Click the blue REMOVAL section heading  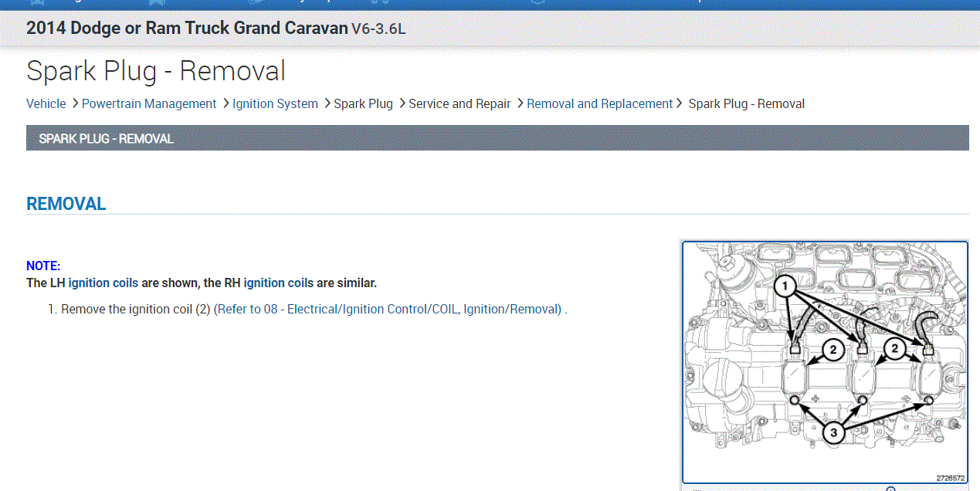(x=66, y=204)
